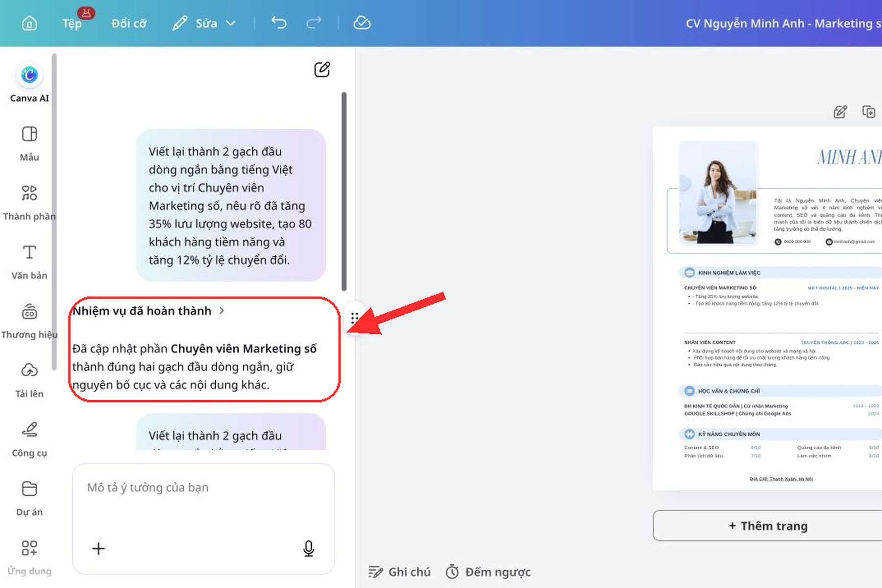Redo the last action
882x588 pixels.
314,23
